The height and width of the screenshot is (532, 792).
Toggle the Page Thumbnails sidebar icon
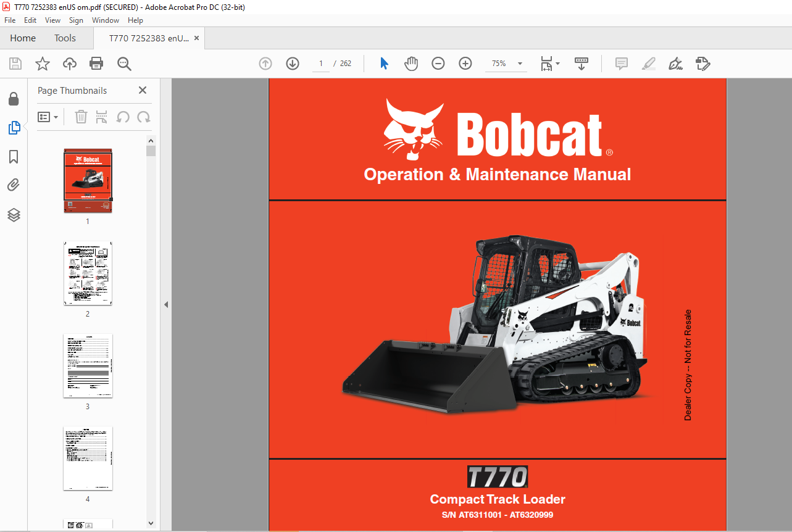pyautogui.click(x=14, y=128)
